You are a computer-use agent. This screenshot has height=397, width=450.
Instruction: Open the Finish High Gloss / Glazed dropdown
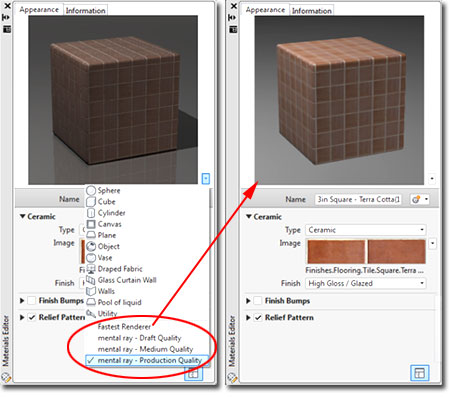[366, 283]
